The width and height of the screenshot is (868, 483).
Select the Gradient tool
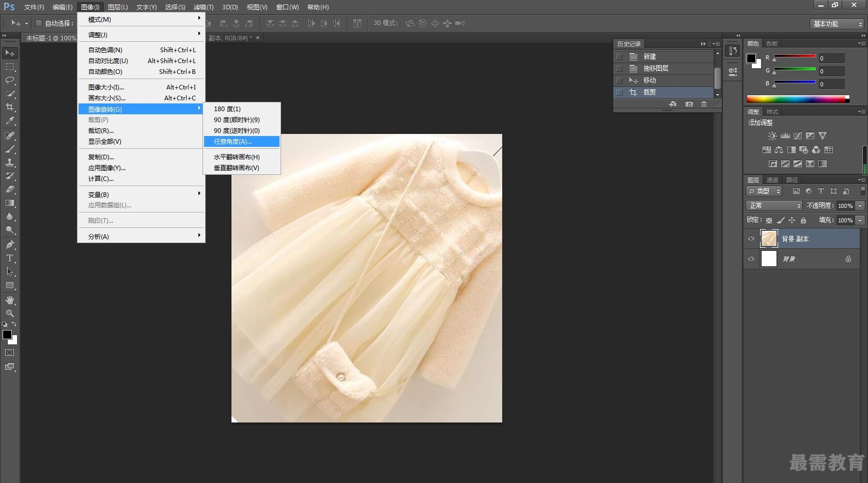(x=10, y=203)
